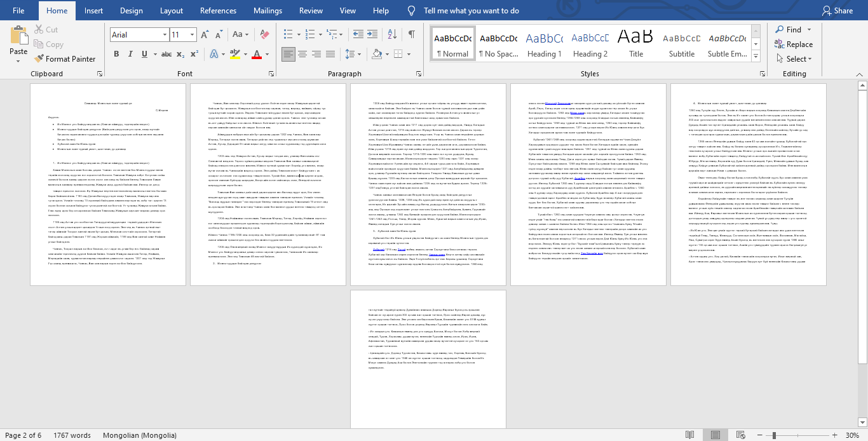Toggle paragraph marks display
The width and height of the screenshot is (868, 441).
[x=412, y=34]
